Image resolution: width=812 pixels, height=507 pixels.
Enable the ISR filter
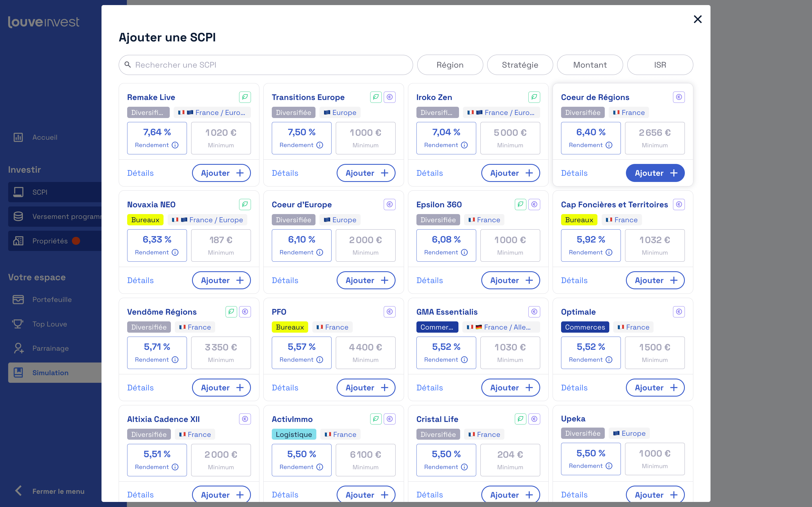[x=660, y=65]
